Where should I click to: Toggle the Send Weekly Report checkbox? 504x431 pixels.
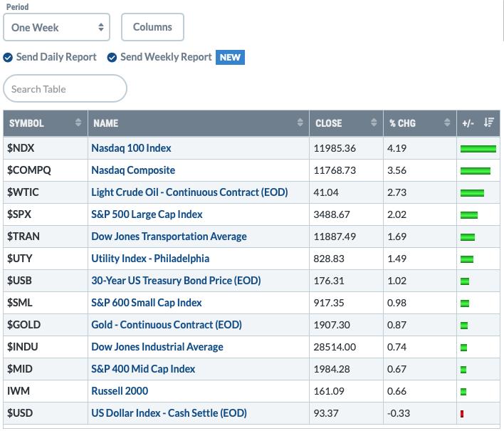[112, 58]
